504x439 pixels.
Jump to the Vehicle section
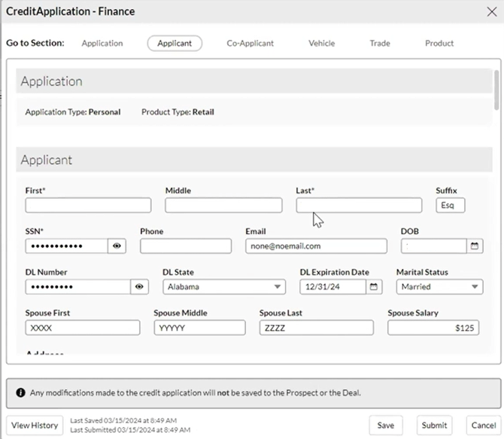321,43
